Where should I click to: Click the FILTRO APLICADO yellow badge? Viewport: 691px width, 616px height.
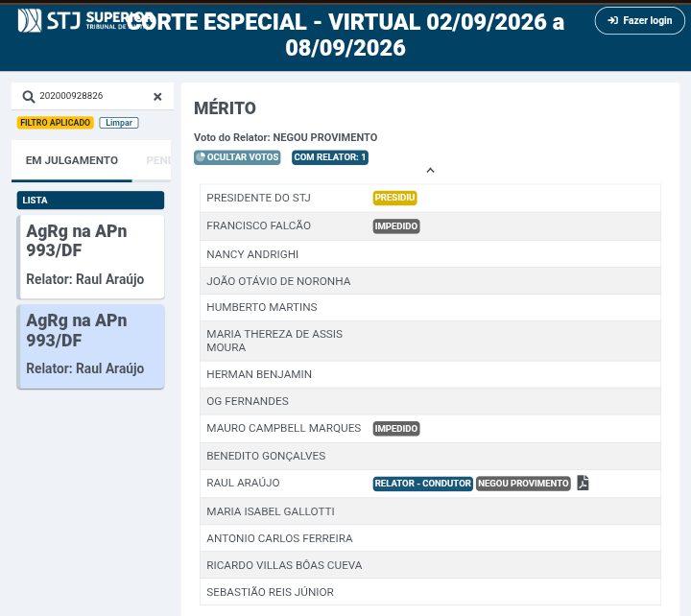pos(55,123)
